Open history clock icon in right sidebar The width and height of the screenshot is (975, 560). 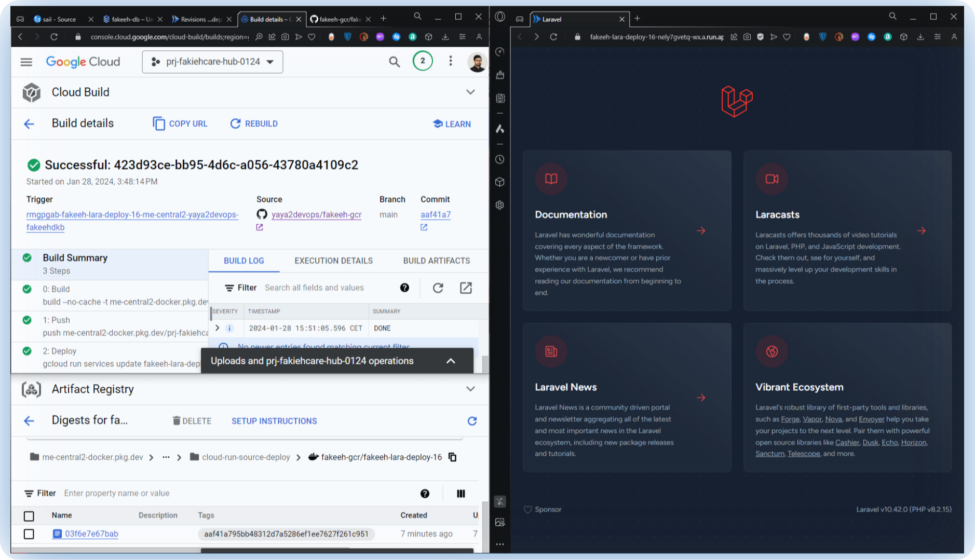[x=499, y=159]
